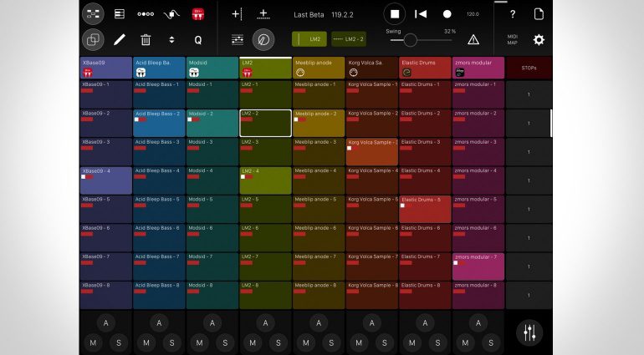Click the up/down arrows stepper icon
This screenshot has width=644, height=355.
(171, 39)
